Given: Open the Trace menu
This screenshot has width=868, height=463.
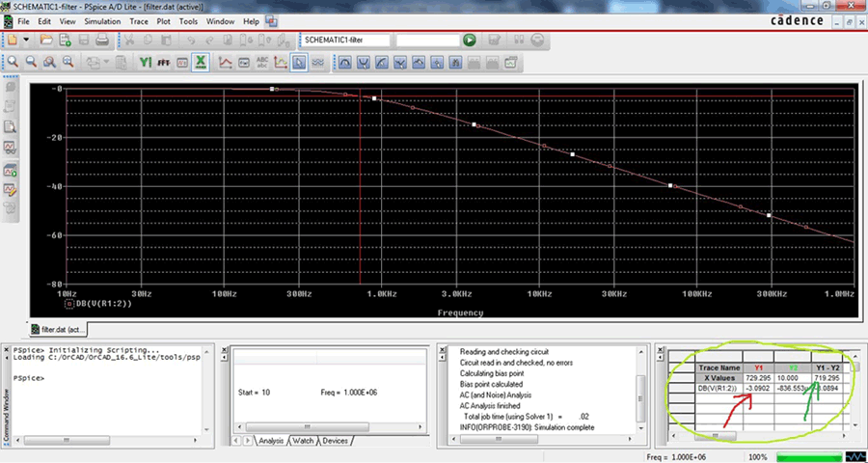Looking at the screenshot, I should [138, 21].
